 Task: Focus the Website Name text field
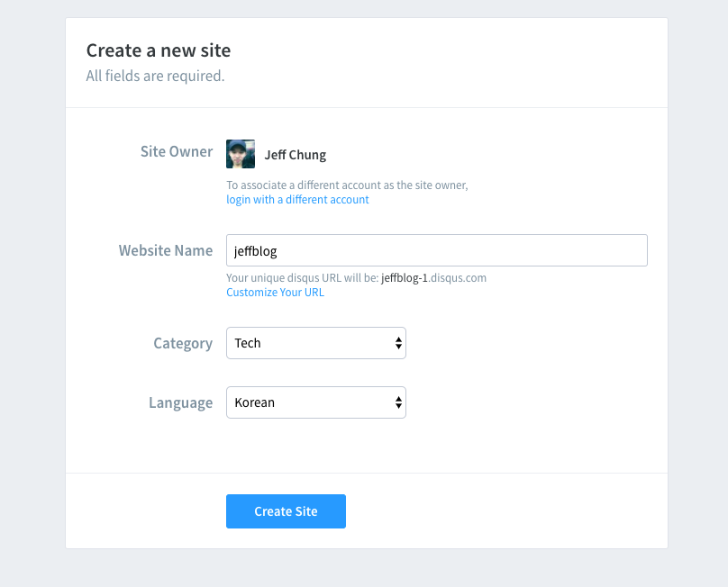(436, 250)
